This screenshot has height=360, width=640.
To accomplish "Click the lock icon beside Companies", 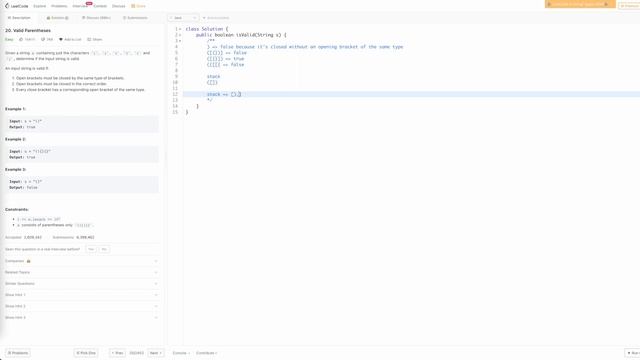I will [x=29, y=261].
